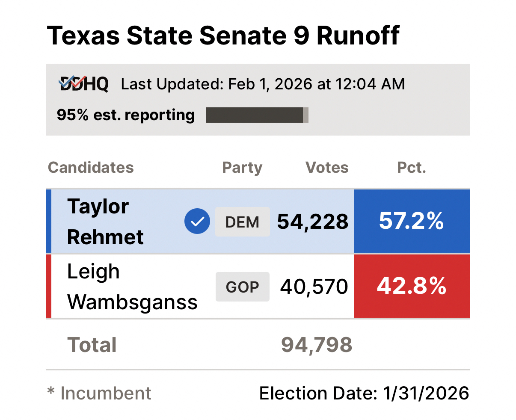Click Leigh Wambsganss's 40,570 vote count
Viewport: 516px width, 420px height.
pyautogui.click(x=314, y=287)
